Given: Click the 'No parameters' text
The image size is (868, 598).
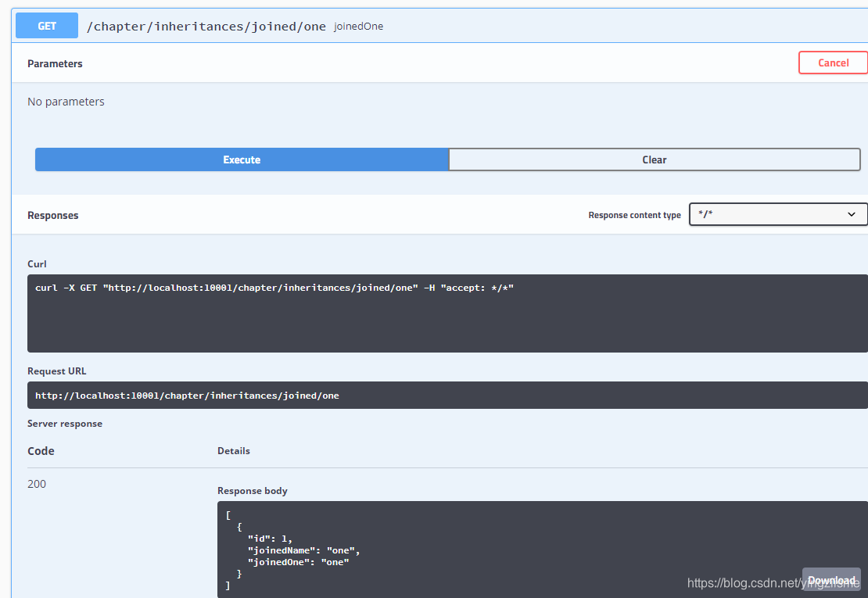Looking at the screenshot, I should [x=66, y=102].
